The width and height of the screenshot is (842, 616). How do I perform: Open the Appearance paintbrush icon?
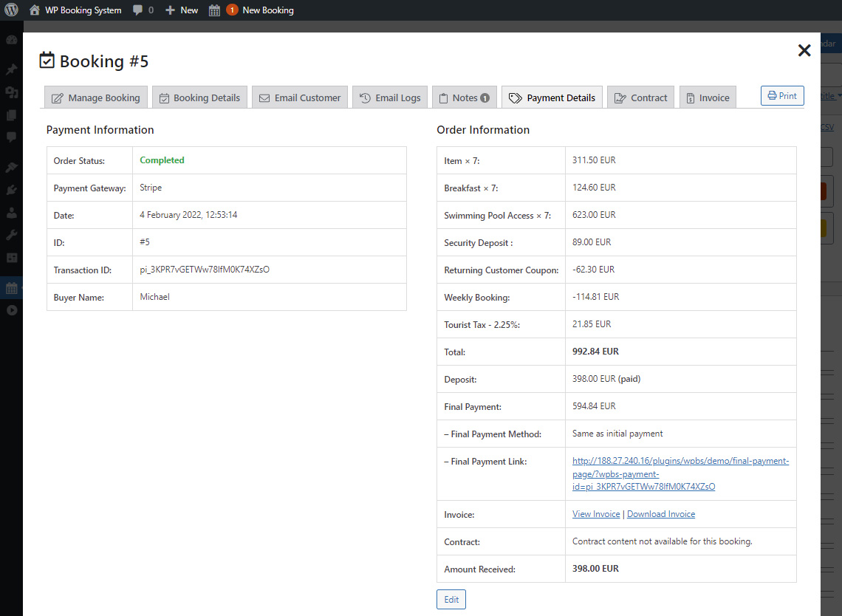coord(12,166)
